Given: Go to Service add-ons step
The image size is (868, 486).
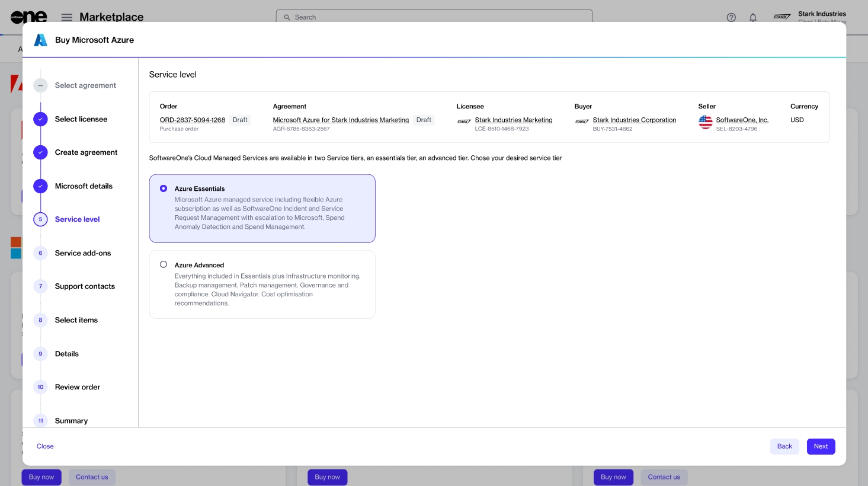Looking at the screenshot, I should [83, 253].
